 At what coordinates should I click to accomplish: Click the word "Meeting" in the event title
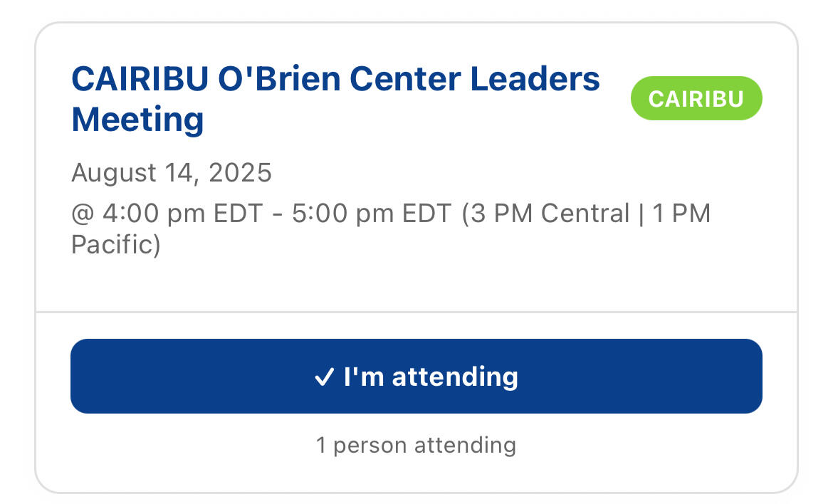137,119
